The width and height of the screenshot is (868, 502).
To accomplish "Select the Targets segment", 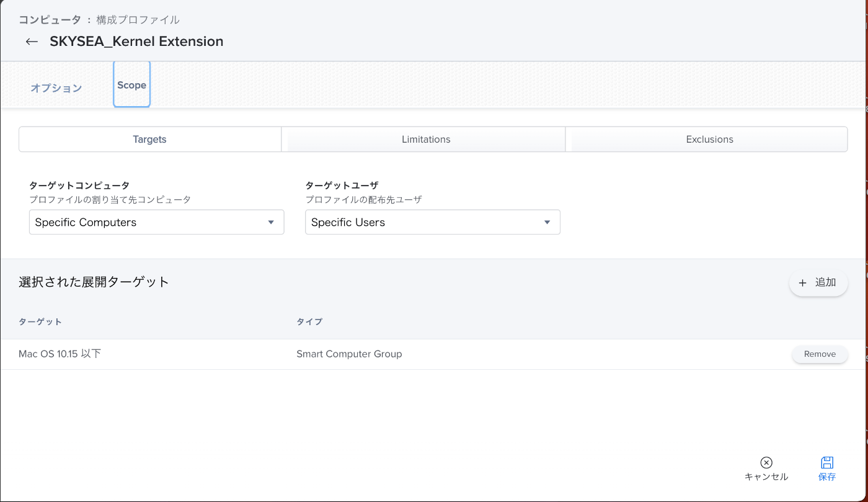I will pos(150,139).
